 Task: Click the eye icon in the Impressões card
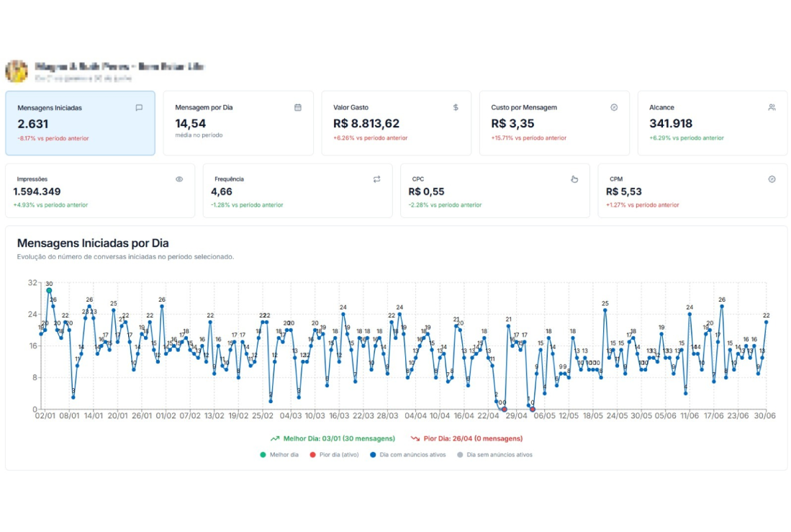[x=179, y=179]
